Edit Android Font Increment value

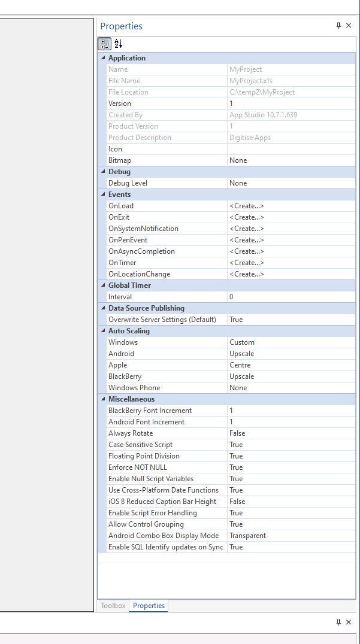(291, 422)
